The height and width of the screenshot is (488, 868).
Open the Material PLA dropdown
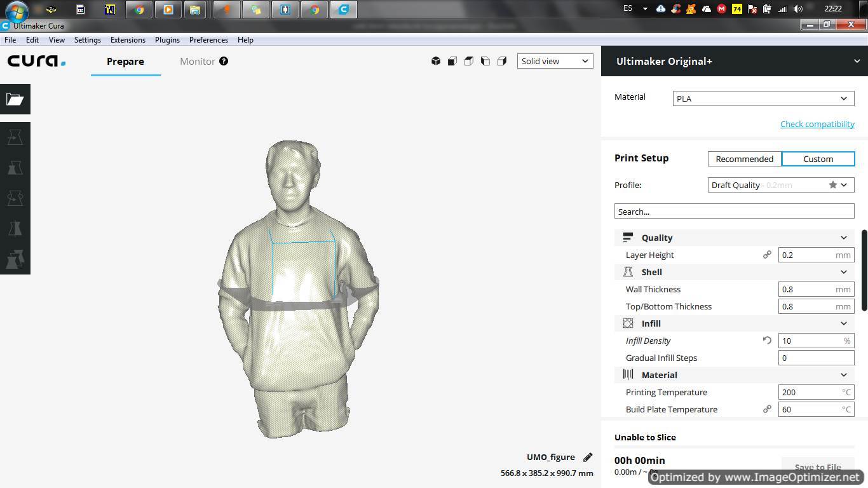763,98
